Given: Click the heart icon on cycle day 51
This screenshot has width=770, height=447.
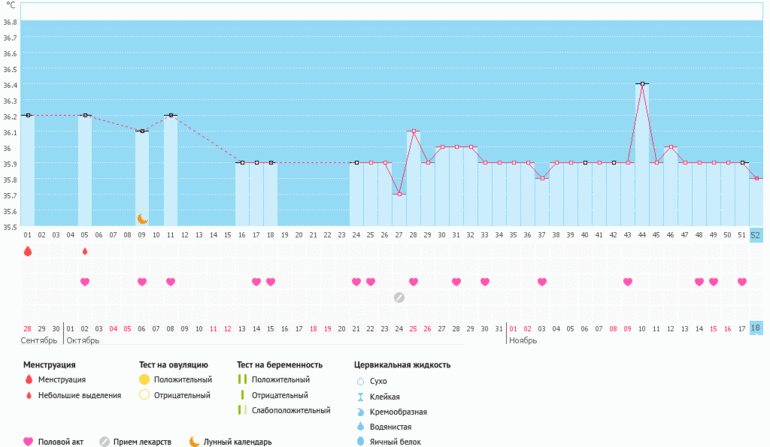Looking at the screenshot, I should (742, 282).
